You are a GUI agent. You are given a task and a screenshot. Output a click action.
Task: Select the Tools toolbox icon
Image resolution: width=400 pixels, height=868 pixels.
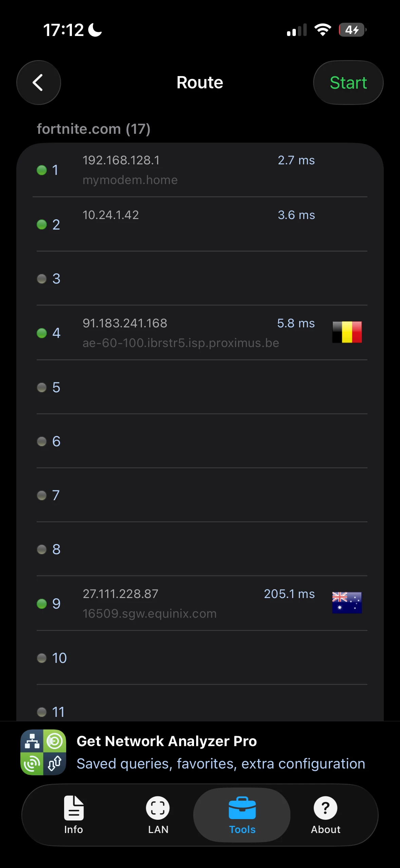click(x=242, y=808)
